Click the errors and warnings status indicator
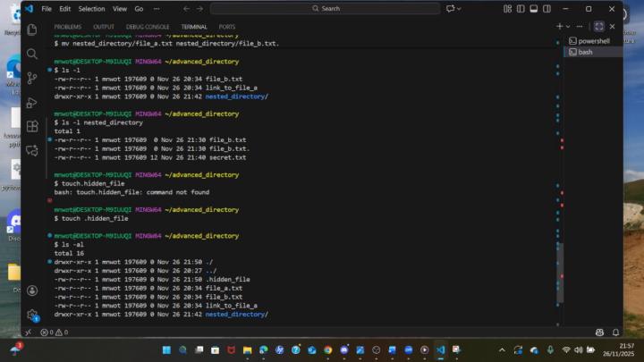Viewport: 644px width, 362px height. click(x=50, y=332)
